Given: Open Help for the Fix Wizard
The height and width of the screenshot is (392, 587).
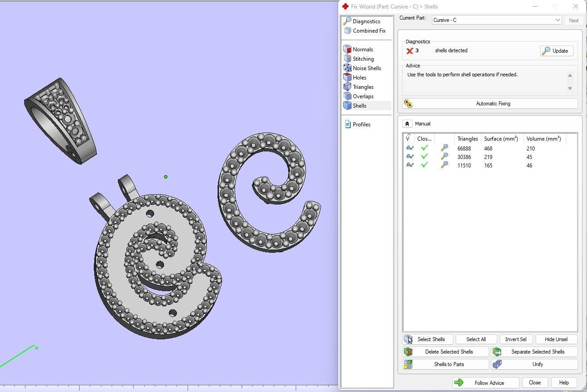Looking at the screenshot, I should click(564, 383).
